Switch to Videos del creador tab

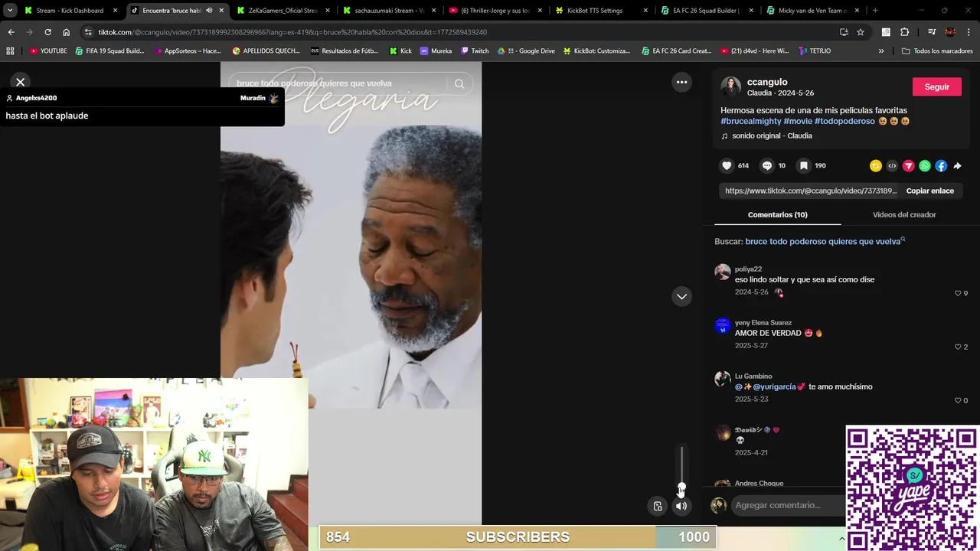click(x=904, y=215)
